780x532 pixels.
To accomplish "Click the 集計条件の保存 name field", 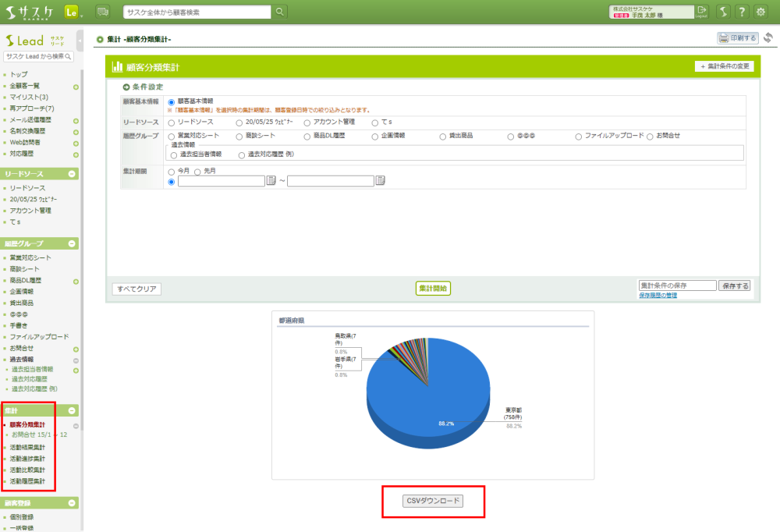I will pos(676,286).
